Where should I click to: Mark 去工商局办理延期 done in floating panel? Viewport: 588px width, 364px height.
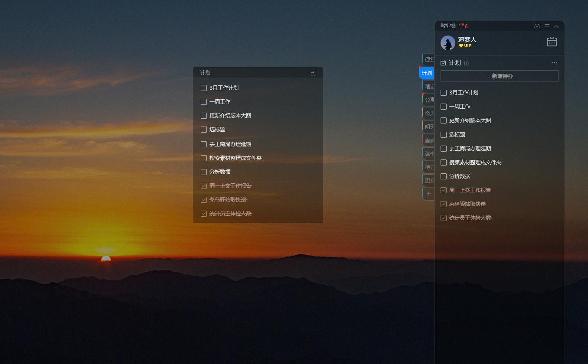point(204,144)
